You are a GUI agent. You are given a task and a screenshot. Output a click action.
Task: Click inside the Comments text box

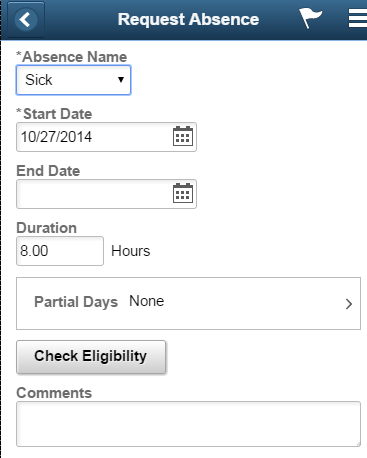[x=188, y=424]
